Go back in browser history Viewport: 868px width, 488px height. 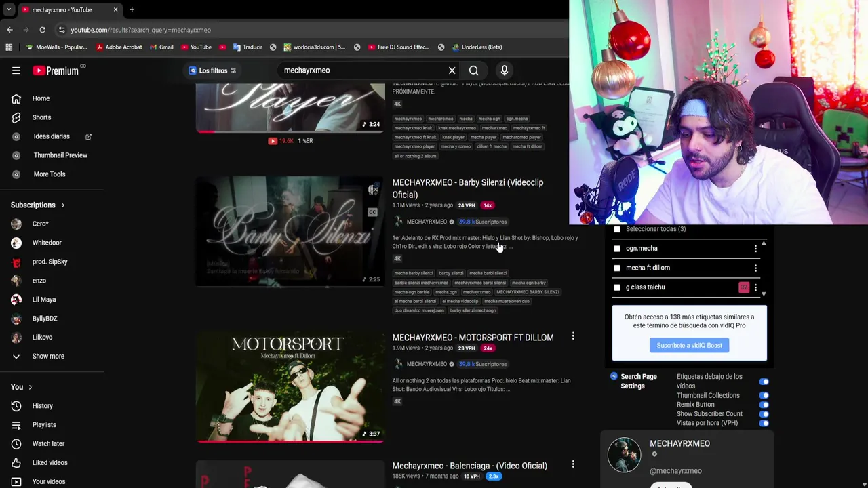click(9, 30)
